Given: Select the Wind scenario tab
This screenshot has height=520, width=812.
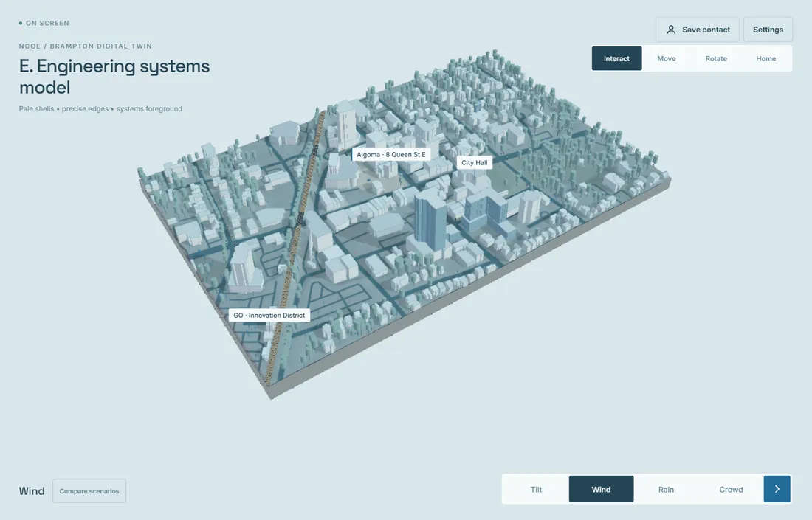Looking at the screenshot, I should point(601,489).
